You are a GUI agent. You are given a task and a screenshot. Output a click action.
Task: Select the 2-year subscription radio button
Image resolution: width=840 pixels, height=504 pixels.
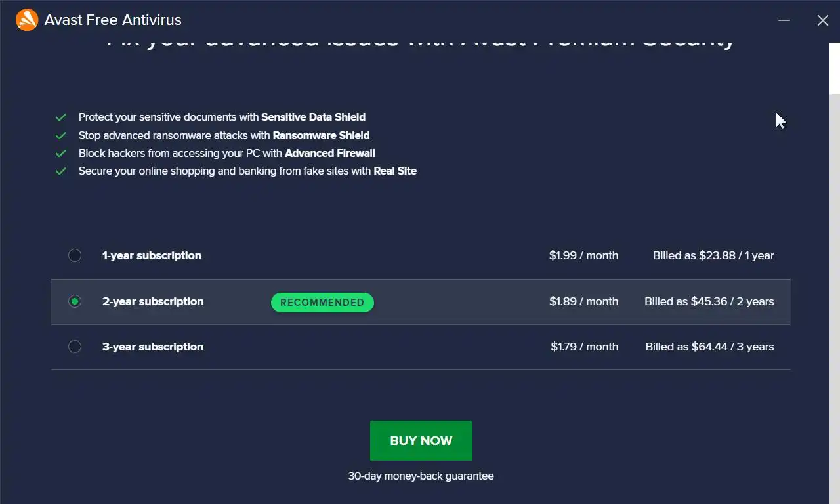coord(75,301)
